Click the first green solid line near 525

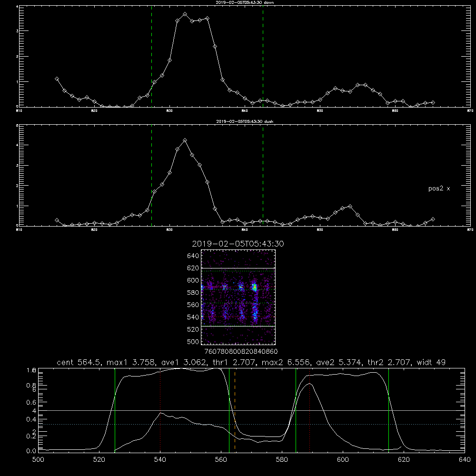115,410
